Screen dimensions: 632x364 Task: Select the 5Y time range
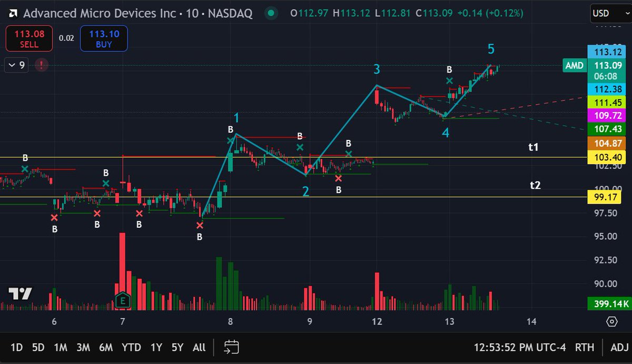pos(177,347)
